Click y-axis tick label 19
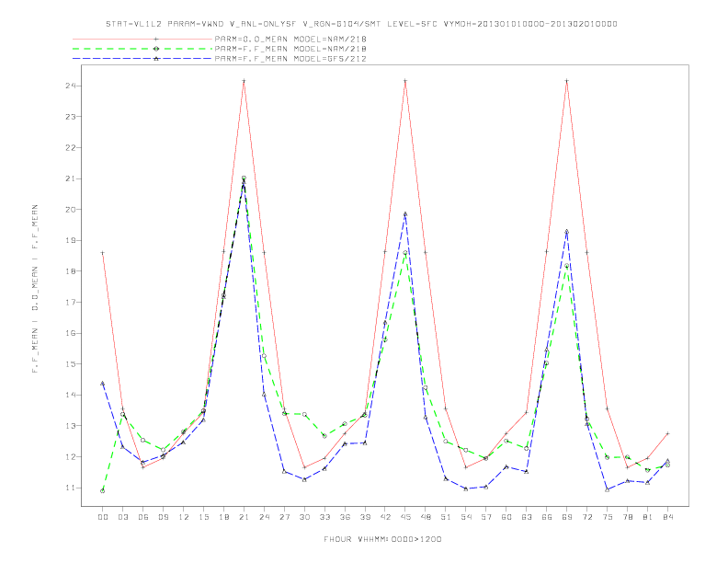This screenshot has height=563, width=728. pos(71,241)
